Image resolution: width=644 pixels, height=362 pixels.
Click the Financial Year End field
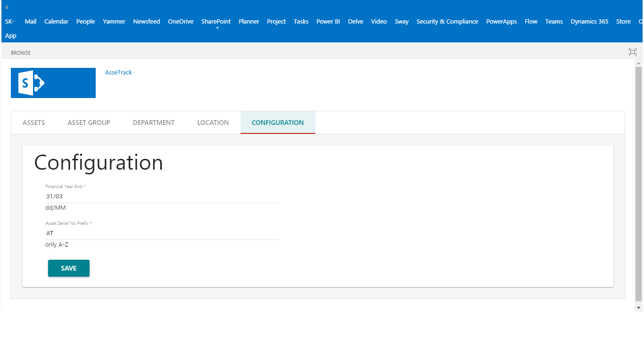tap(162, 197)
